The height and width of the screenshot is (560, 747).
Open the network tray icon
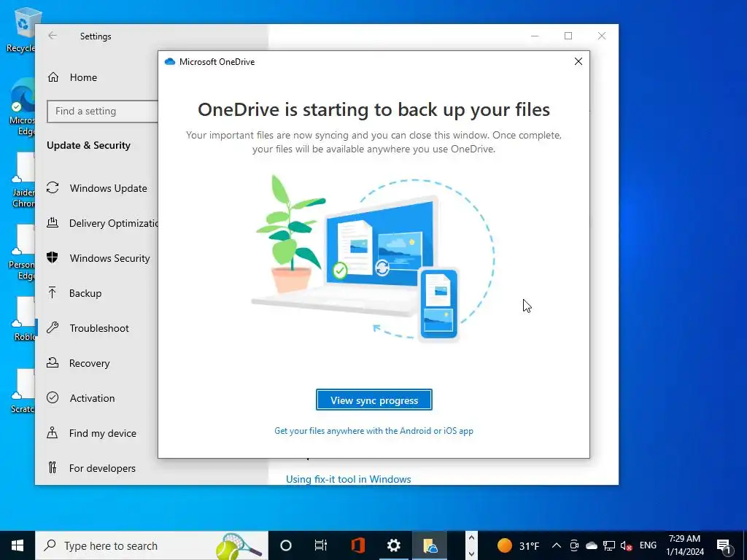pos(609,545)
